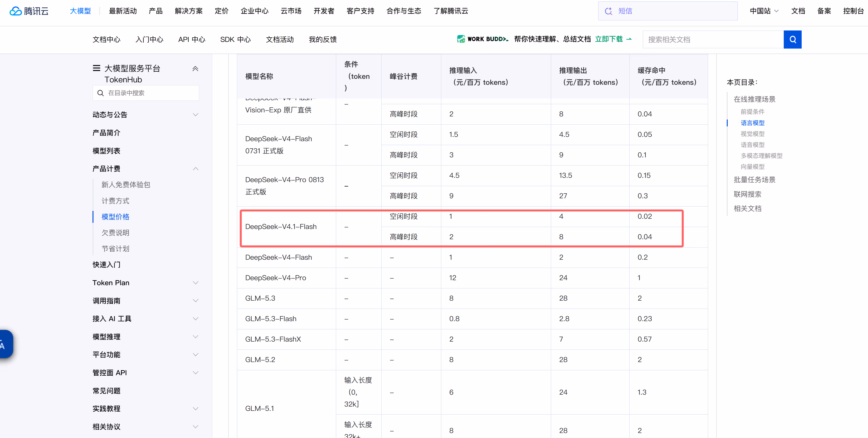
Task: Open the 备案 link
Action: (824, 11)
